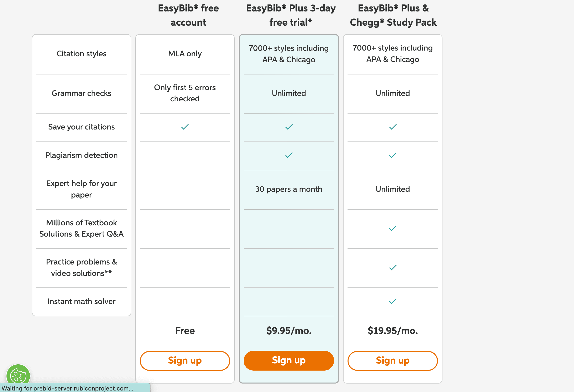Viewport: 574px width, 392px height.
Task: Click the 30 papers a month cell
Action: pyautogui.click(x=289, y=189)
